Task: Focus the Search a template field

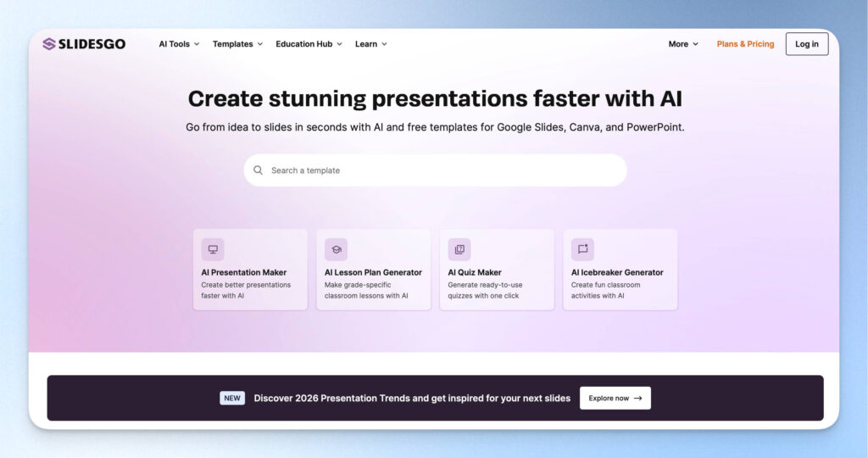Action: (435, 170)
